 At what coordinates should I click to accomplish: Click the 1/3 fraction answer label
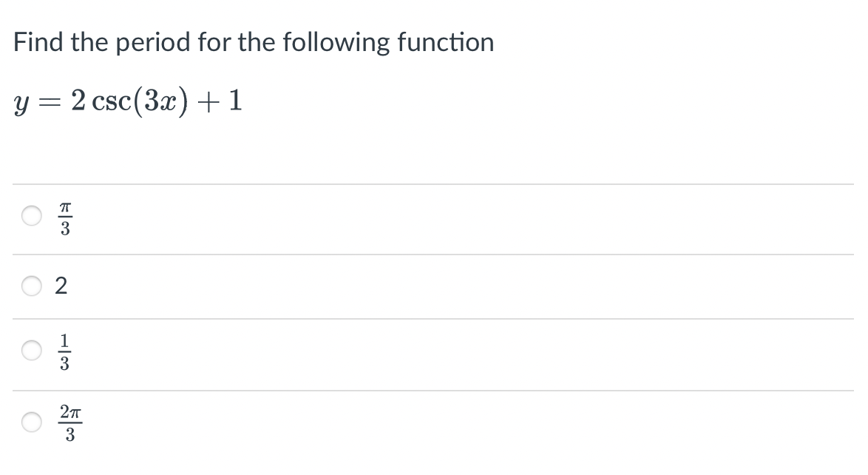65,352
